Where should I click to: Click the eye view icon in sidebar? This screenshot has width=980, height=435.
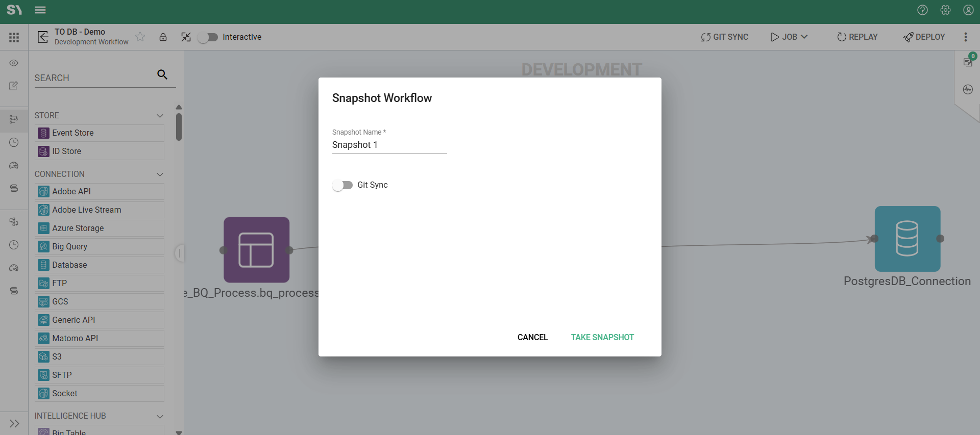coord(14,63)
